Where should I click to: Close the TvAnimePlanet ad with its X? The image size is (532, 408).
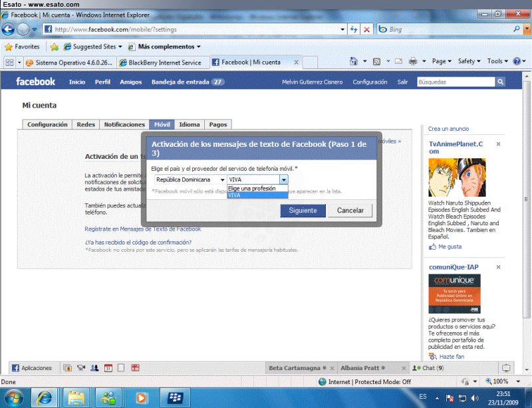498,144
